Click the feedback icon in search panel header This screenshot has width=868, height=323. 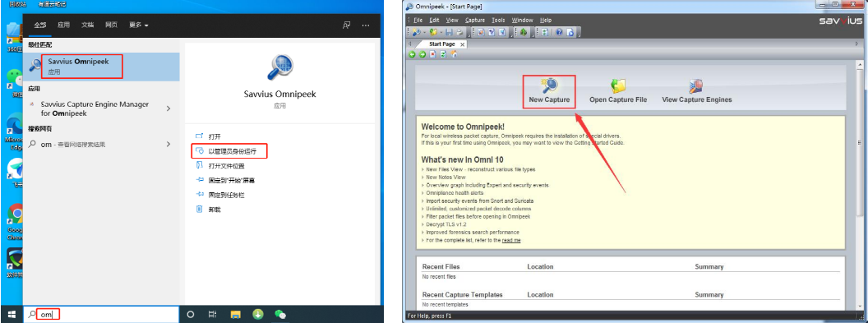pyautogui.click(x=347, y=25)
